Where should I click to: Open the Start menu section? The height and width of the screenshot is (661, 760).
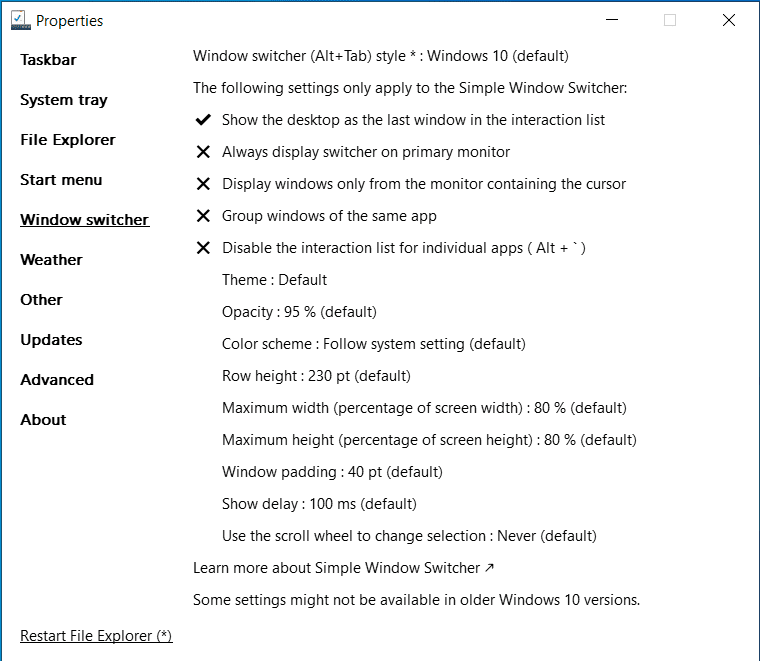pos(61,180)
